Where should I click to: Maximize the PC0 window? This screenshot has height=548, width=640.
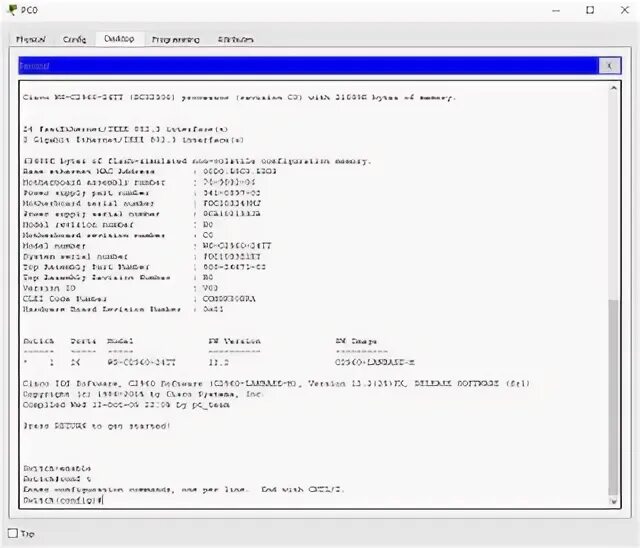pyautogui.click(x=590, y=10)
